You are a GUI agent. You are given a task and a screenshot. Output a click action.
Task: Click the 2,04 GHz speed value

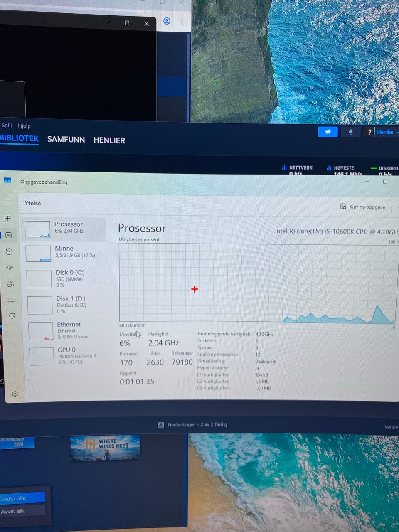pos(164,343)
